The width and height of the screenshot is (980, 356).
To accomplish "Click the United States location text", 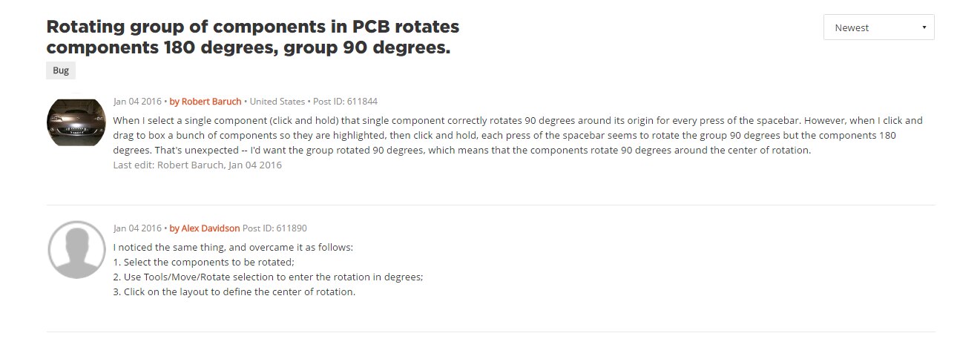I will click(x=277, y=102).
